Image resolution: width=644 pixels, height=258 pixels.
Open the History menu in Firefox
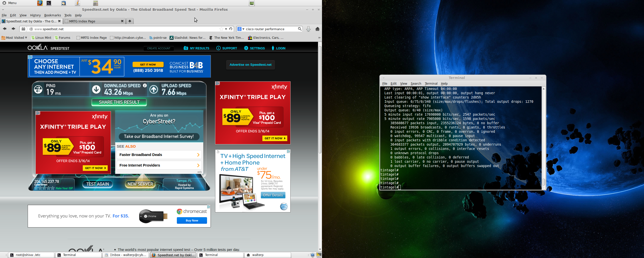(35, 15)
